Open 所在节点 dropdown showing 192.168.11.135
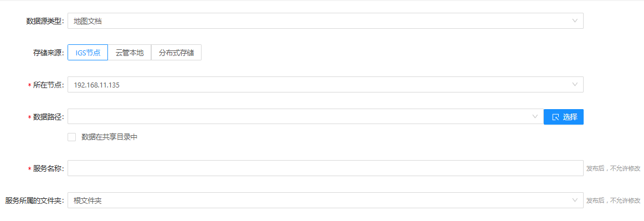Viewport: 644px width, 221px height. click(x=325, y=85)
